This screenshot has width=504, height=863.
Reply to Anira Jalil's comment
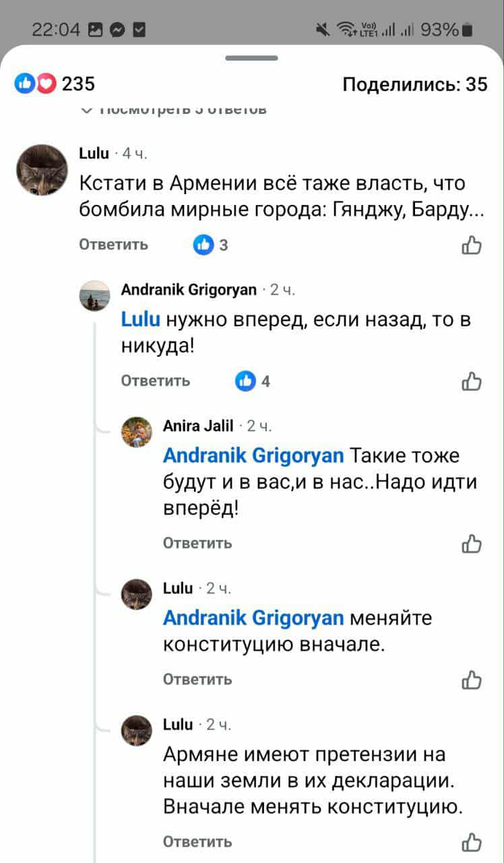pyautogui.click(x=197, y=543)
